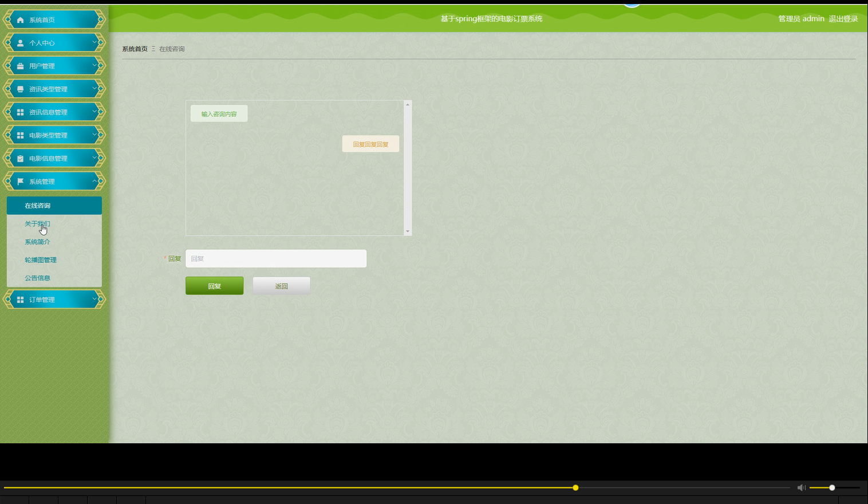
Task: Expand the 电影信息管理 menu chevron
Action: [94, 157]
